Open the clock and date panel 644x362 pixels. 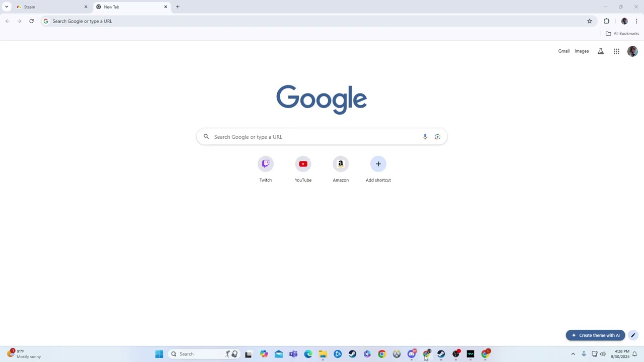(620, 354)
